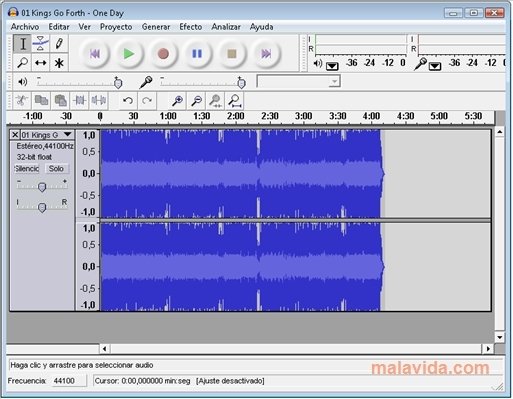Stop playback with the Stop button

coord(232,53)
